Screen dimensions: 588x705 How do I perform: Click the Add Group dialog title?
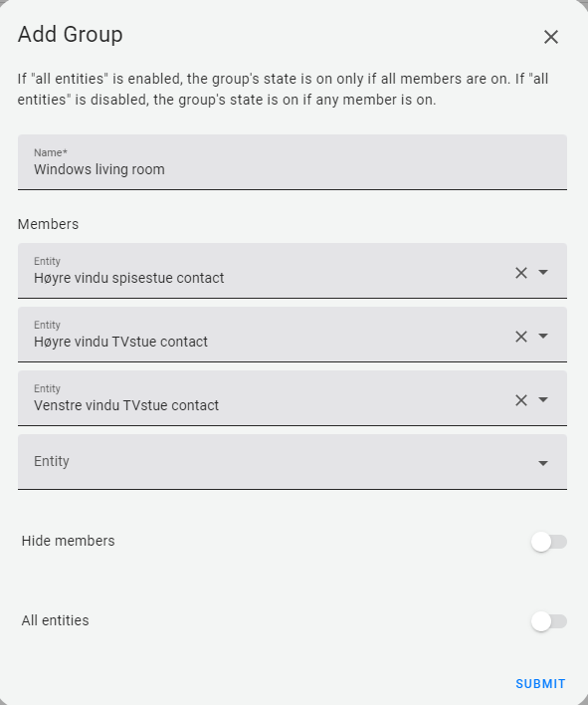(x=70, y=35)
